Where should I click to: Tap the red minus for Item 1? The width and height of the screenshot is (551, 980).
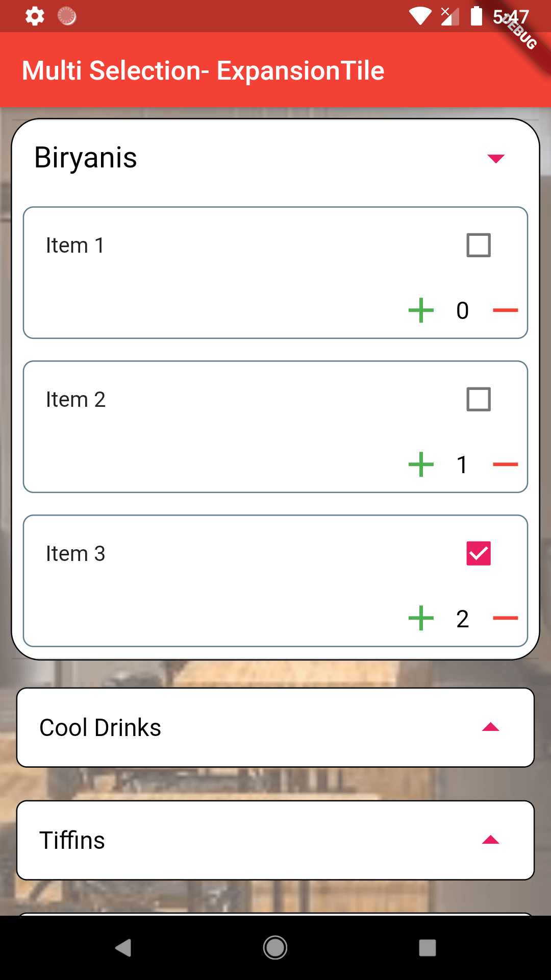click(x=505, y=310)
